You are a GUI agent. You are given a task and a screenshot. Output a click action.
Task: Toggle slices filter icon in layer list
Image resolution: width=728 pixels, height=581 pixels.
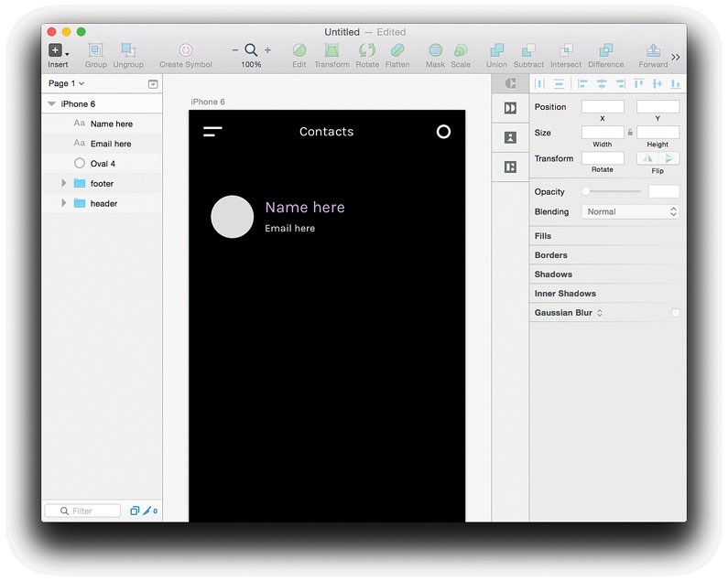coord(149,511)
